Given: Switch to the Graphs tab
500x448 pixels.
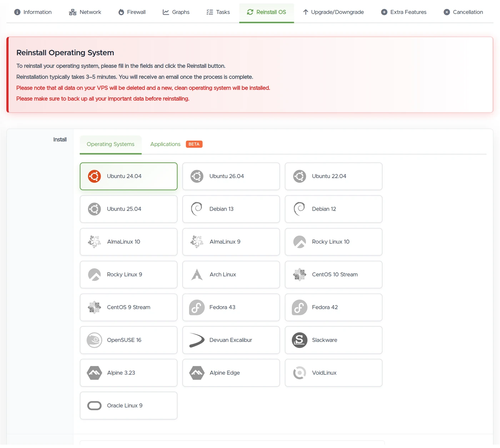Looking at the screenshot, I should tap(176, 12).
